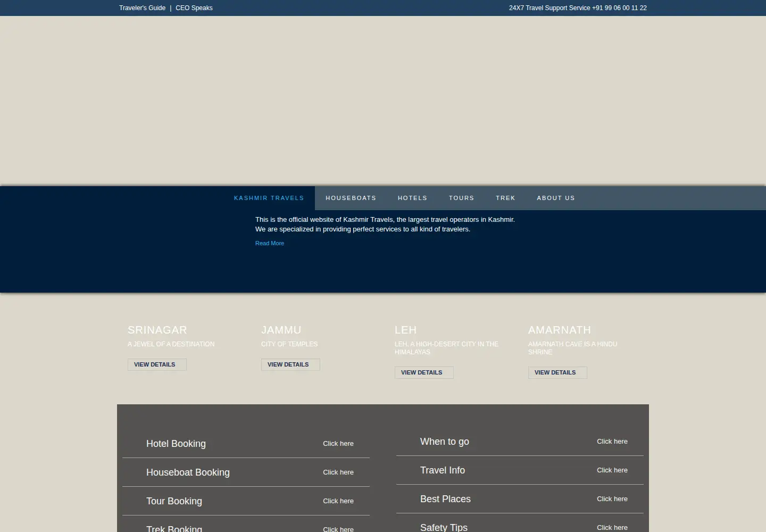The image size is (766, 532).
Task: Click the Houseboat Booking label
Action: (188, 472)
